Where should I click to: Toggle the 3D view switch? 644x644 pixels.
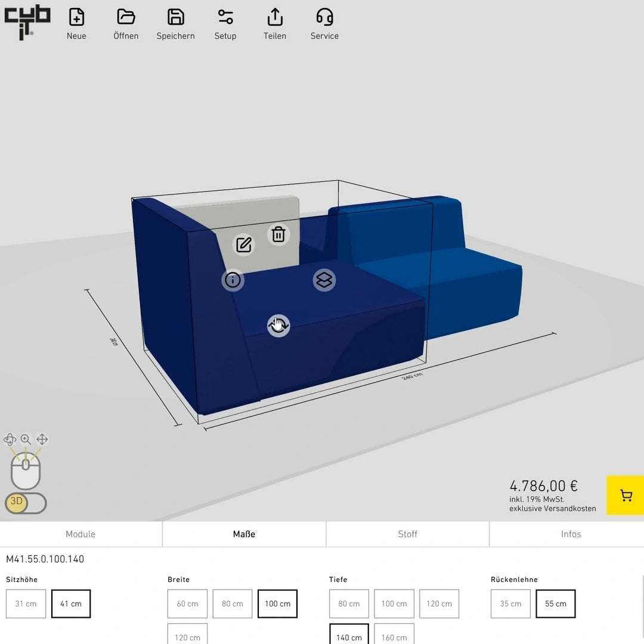point(26,502)
